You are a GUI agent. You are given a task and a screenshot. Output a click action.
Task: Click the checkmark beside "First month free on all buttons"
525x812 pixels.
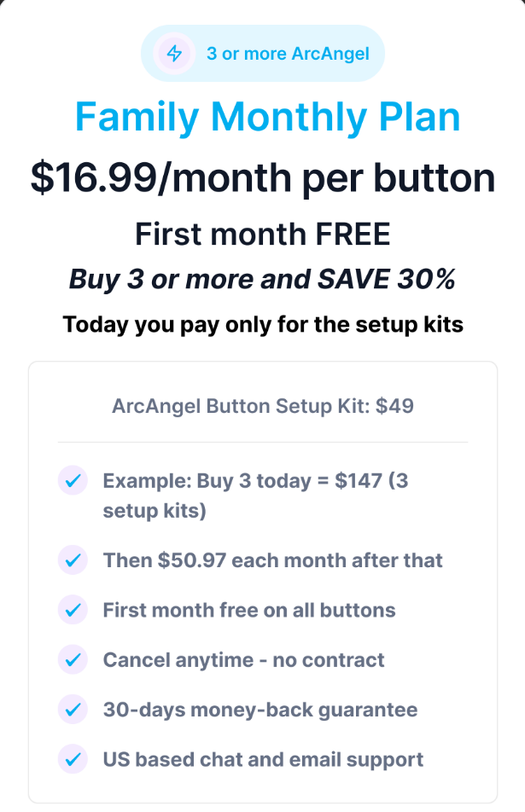73,610
